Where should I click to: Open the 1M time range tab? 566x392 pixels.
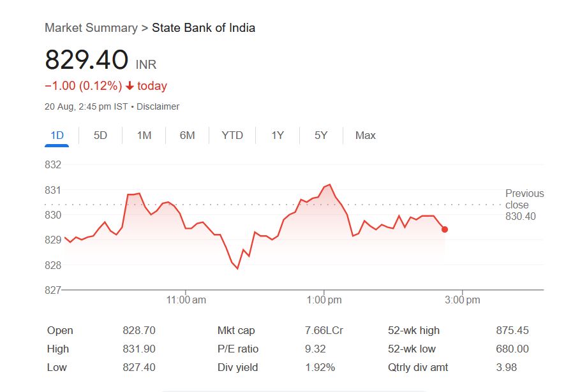coord(144,135)
